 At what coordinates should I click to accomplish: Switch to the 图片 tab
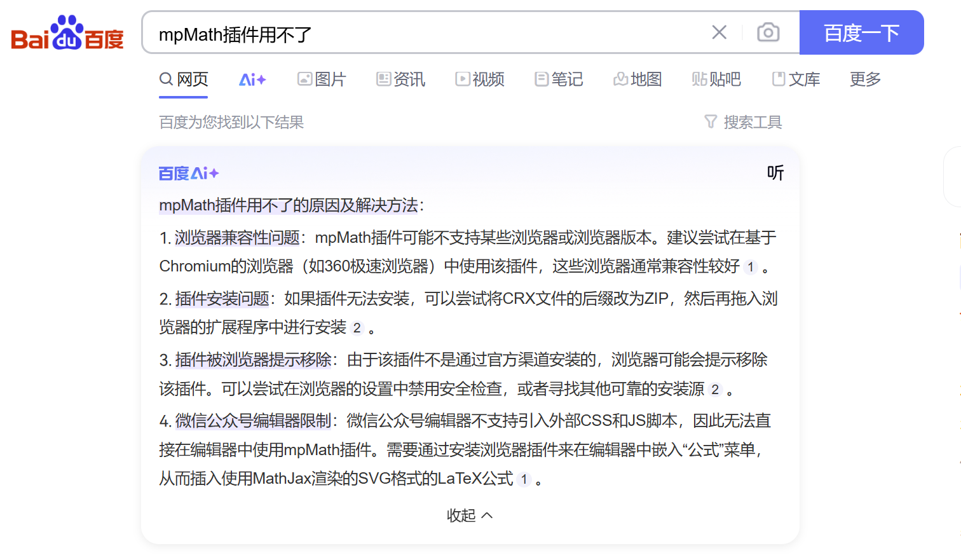click(322, 79)
